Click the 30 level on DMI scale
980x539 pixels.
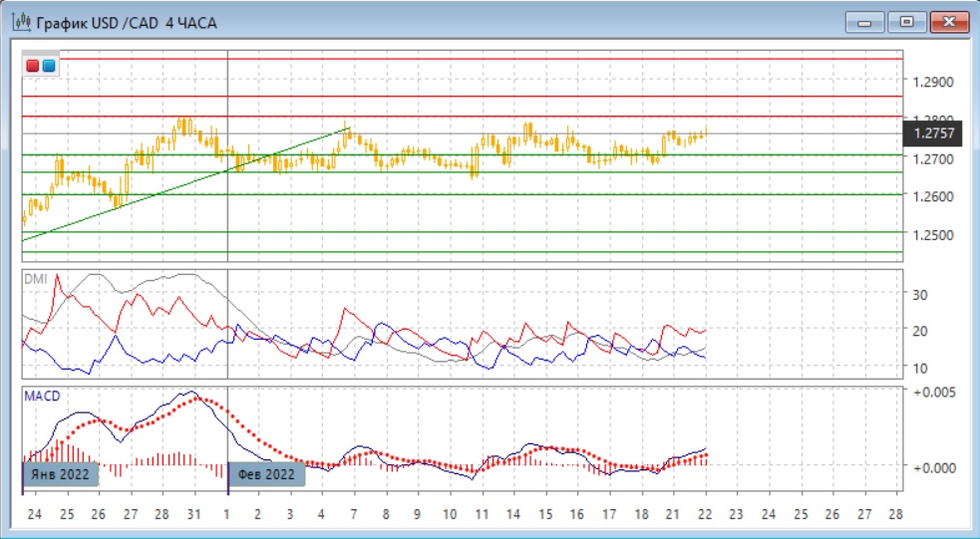pyautogui.click(x=922, y=295)
